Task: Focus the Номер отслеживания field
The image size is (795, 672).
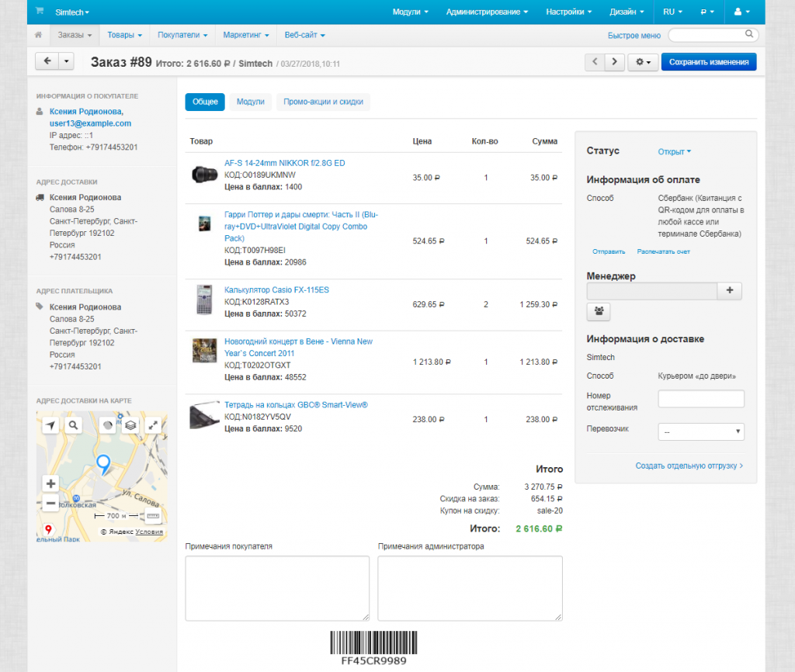Action: pos(701,399)
